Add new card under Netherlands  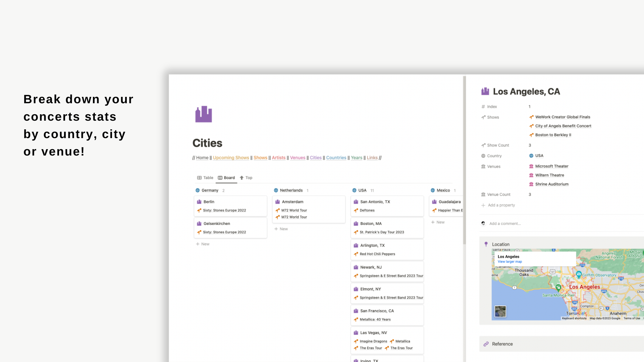coord(281,229)
